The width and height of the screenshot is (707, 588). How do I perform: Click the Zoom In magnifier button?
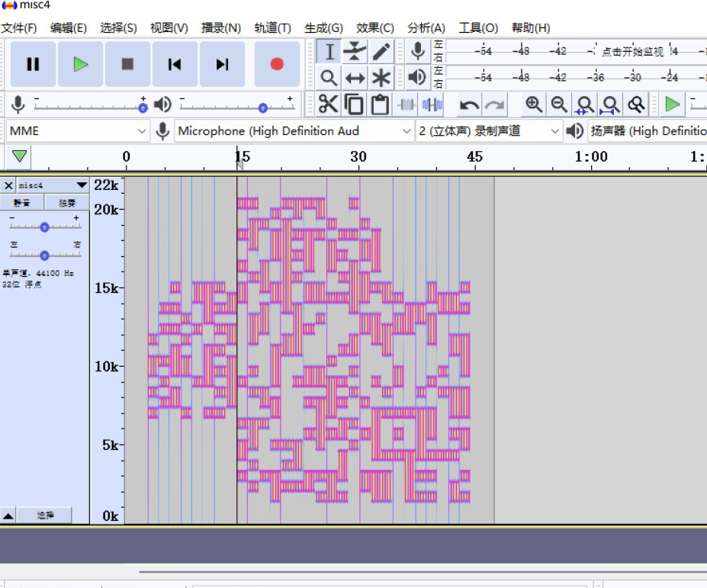point(534,104)
